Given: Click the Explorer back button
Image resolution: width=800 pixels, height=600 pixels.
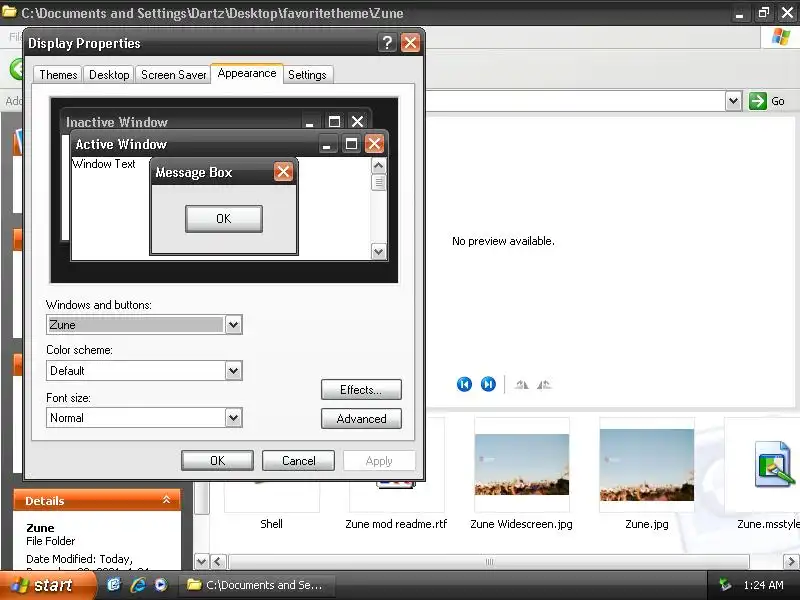Looking at the screenshot, I should 16,69.
